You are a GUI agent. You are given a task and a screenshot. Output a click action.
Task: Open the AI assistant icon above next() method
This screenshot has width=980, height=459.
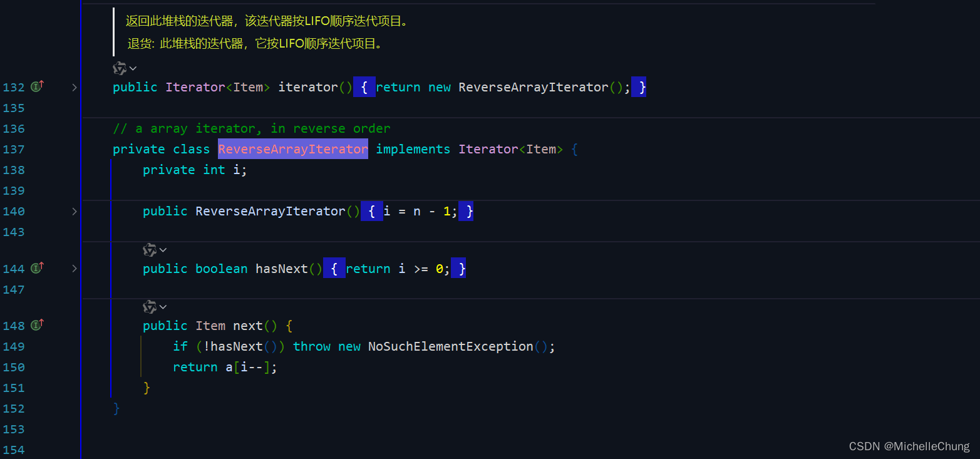150,307
